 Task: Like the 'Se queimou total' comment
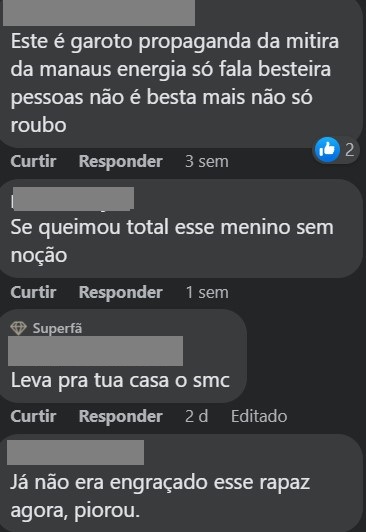coord(33,292)
